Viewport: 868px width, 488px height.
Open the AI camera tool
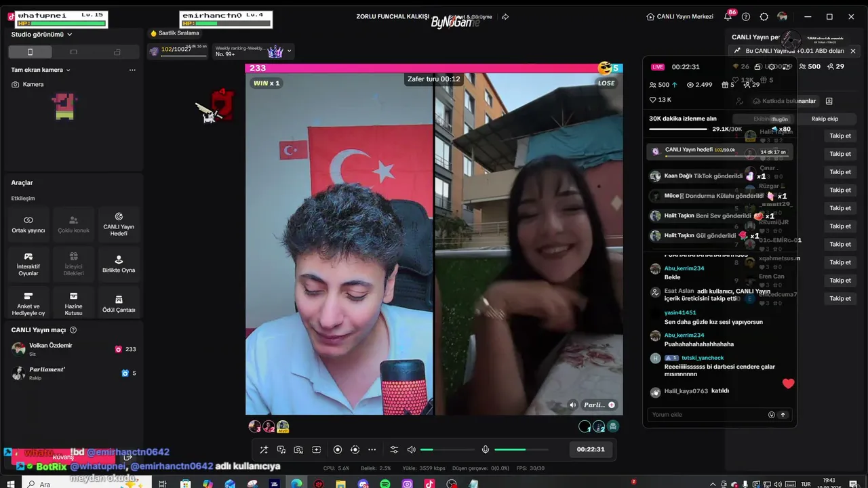[x=298, y=449]
